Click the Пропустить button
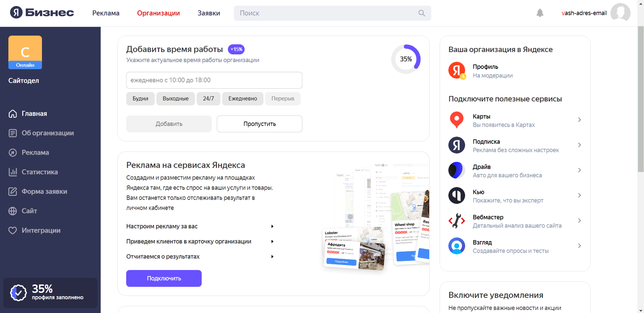The width and height of the screenshot is (644, 313). 259,124
